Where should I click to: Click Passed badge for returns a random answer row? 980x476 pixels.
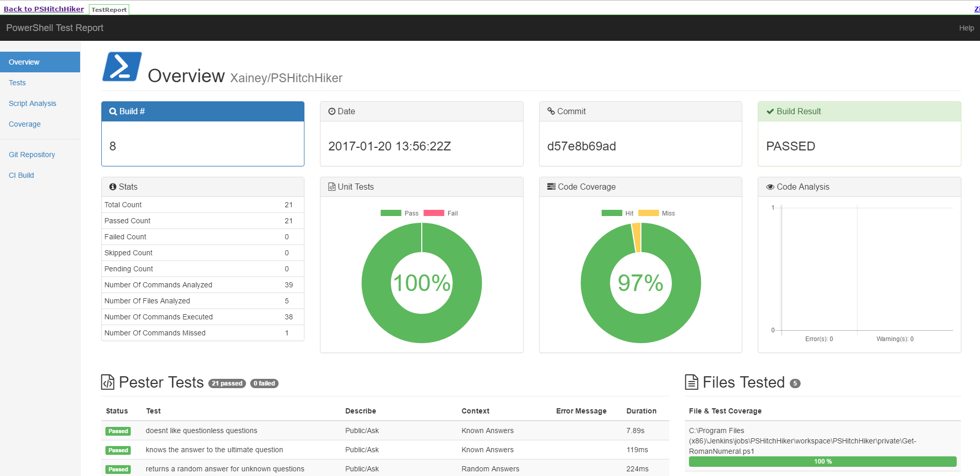click(118, 469)
